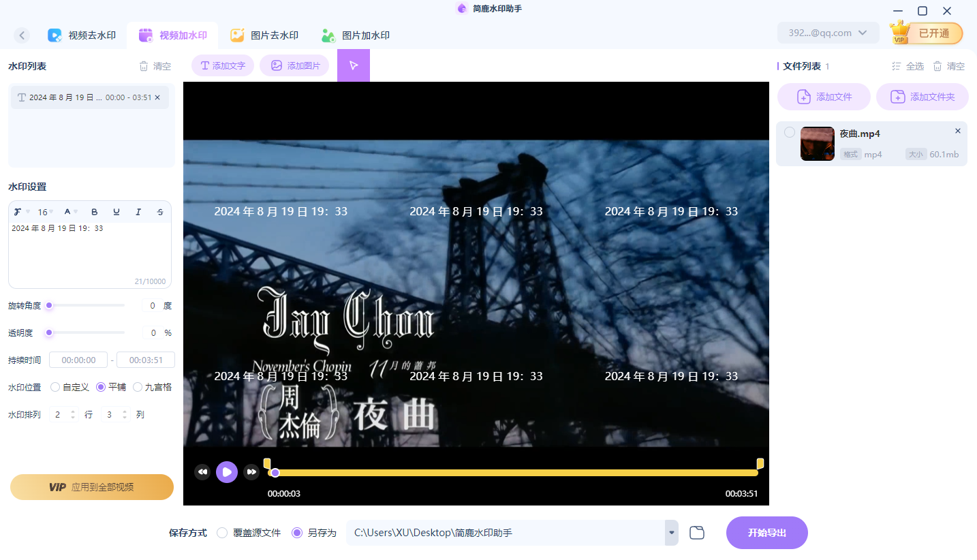Browse for output folder with folder icon
The image size is (977, 560).
tap(696, 533)
